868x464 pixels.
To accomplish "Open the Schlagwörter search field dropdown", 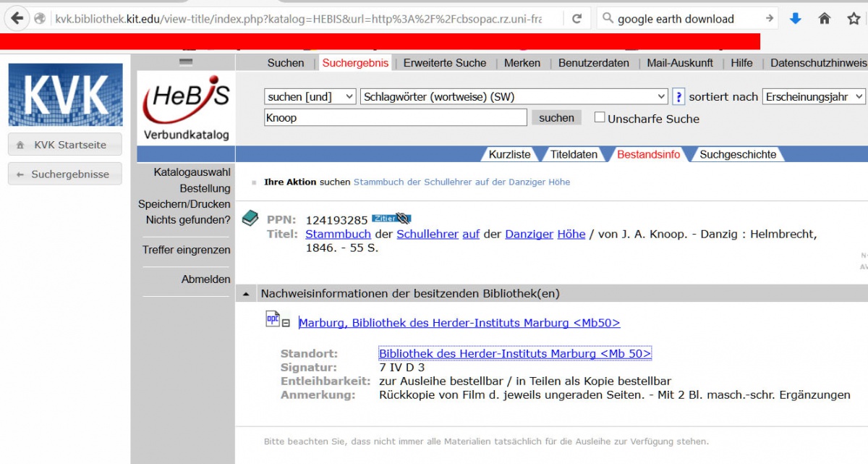I will pyautogui.click(x=514, y=96).
